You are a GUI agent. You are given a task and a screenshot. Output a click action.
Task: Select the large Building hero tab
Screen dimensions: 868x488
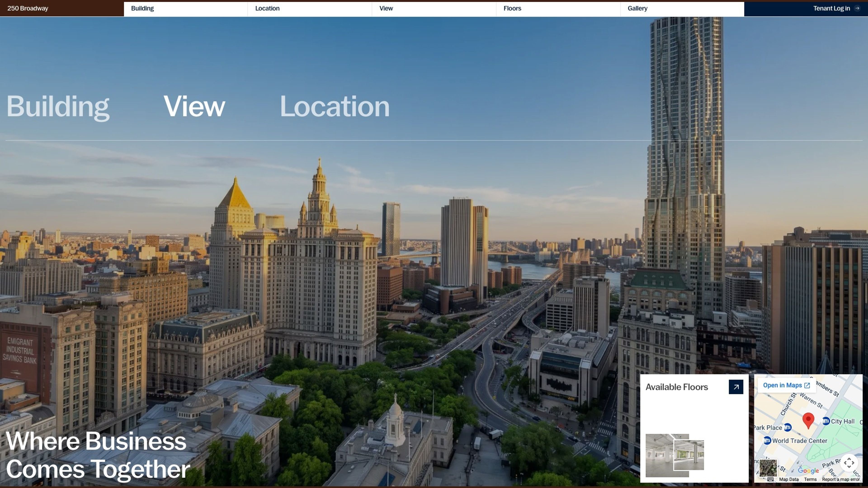(58, 107)
